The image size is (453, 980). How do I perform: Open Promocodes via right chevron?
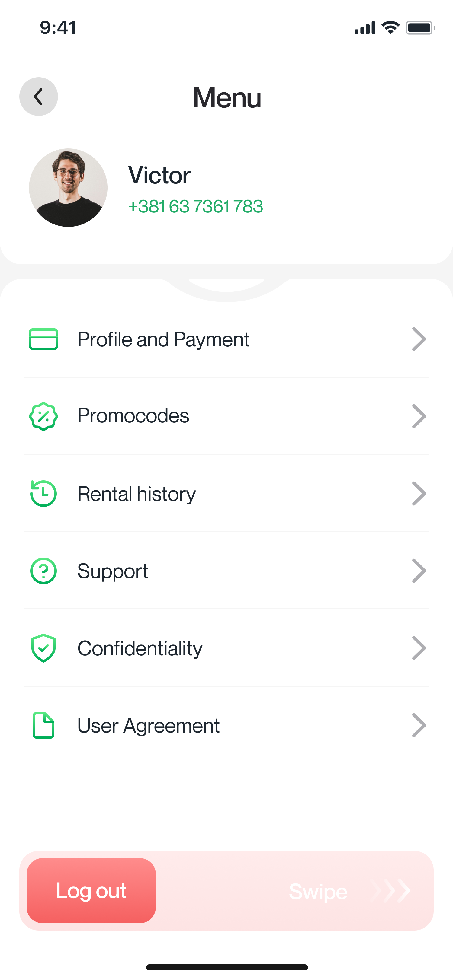coord(418,416)
